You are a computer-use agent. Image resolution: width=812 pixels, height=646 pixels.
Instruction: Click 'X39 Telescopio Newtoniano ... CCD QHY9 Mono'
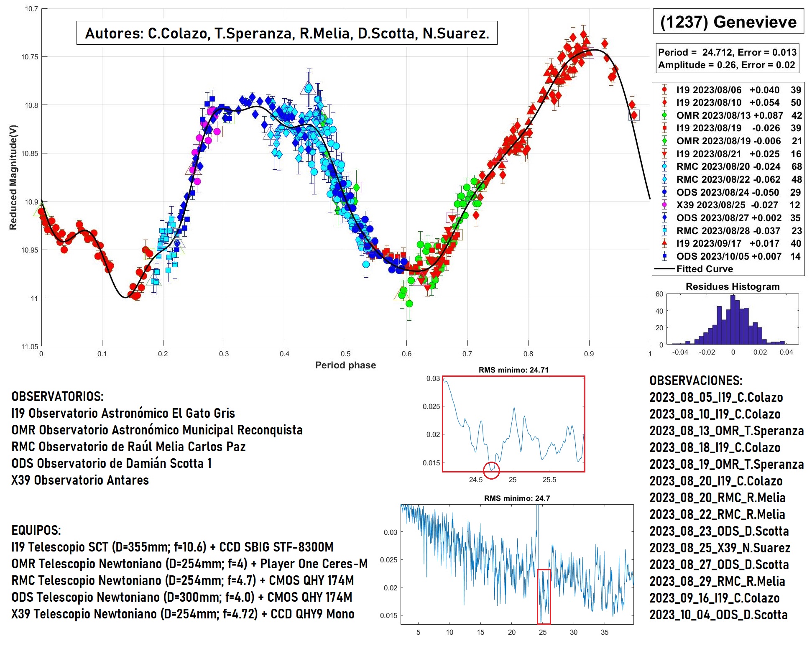[x=183, y=614]
